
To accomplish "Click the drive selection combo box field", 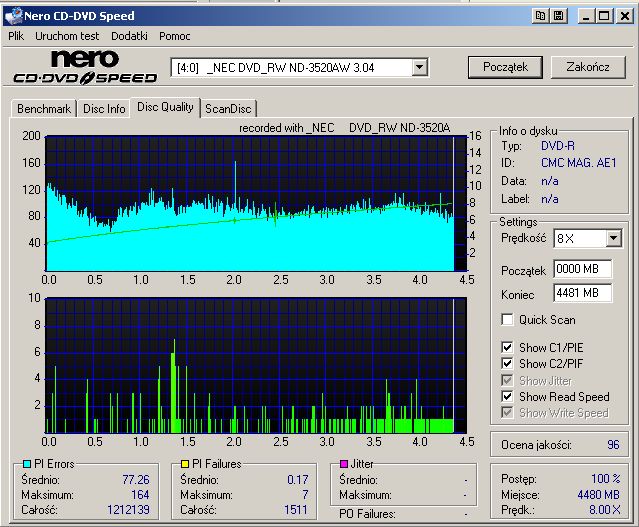I will pyautogui.click(x=299, y=67).
